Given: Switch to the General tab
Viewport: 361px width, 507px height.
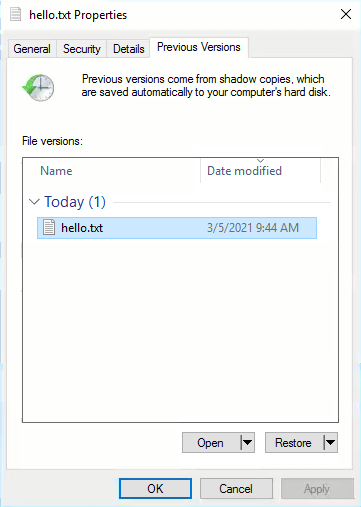Looking at the screenshot, I should tap(32, 49).
